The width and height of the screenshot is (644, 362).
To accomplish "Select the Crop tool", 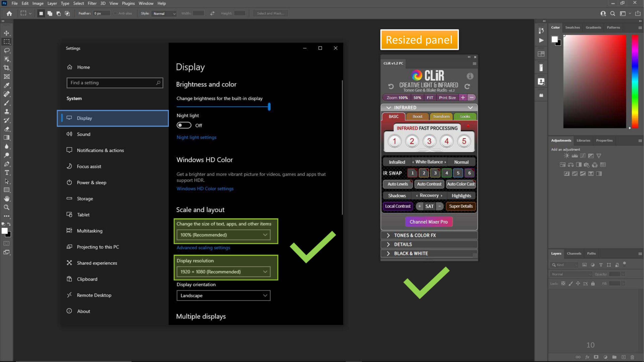I will 7,68.
